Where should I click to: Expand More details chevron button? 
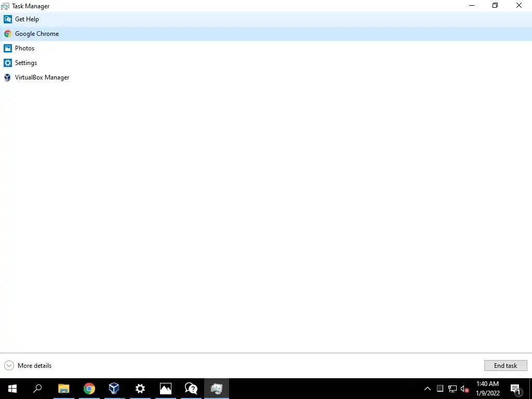(x=9, y=365)
